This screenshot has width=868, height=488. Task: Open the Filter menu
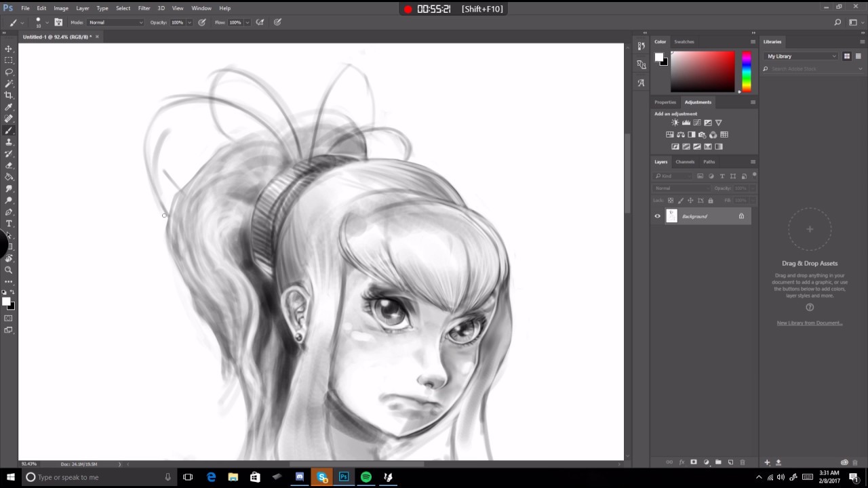click(x=144, y=8)
